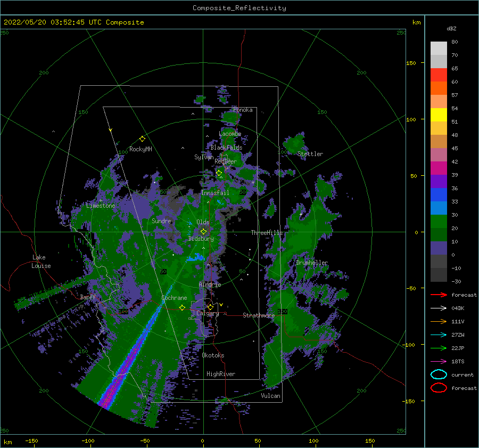
Task: Click the Lake Louise label
Action: (x=41, y=262)
